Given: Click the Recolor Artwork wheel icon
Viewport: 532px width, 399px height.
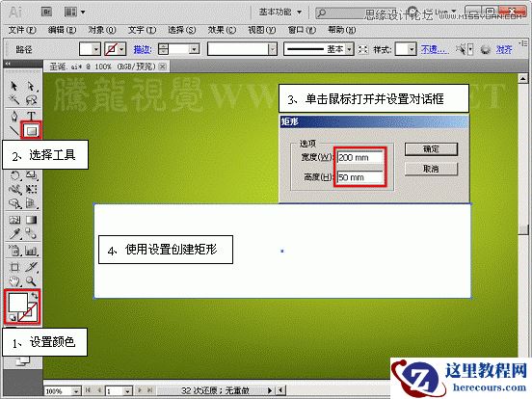Looking at the screenshot, I should click(486, 49).
